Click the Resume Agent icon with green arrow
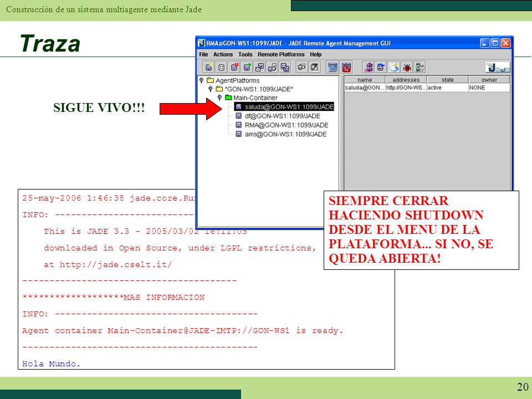Screen dimensions: 532x399 coord(247,67)
